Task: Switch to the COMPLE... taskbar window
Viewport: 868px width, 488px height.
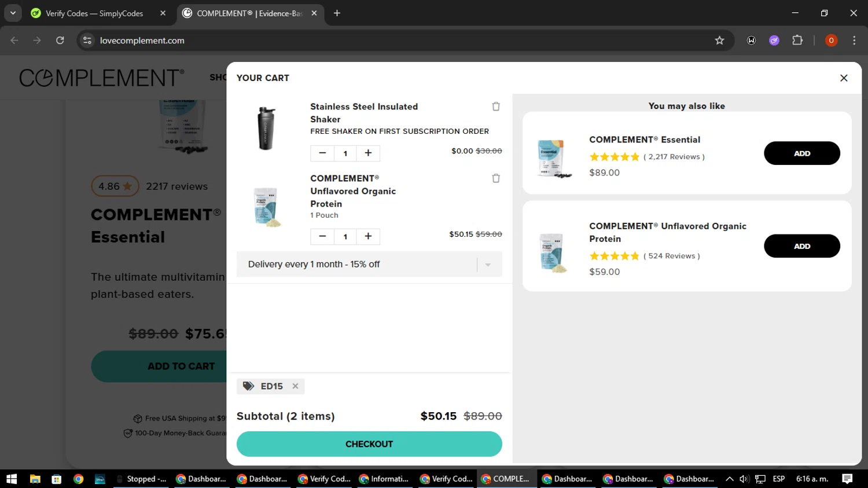Action: 507,479
